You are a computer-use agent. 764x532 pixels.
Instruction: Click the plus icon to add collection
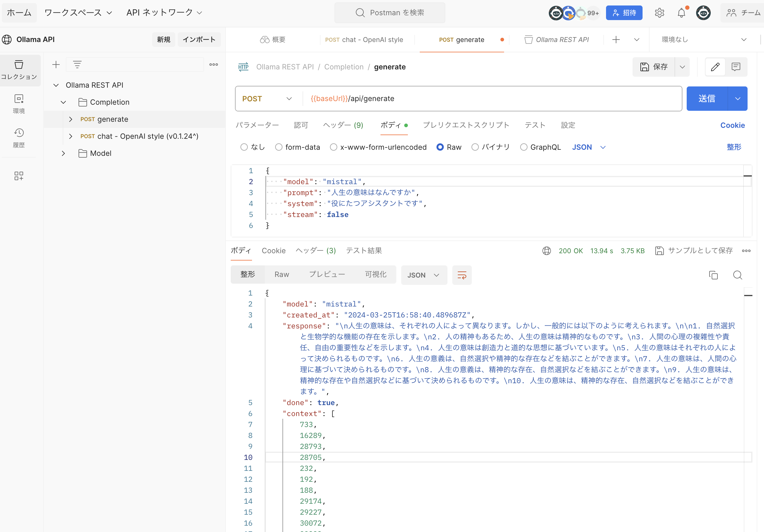pos(56,65)
